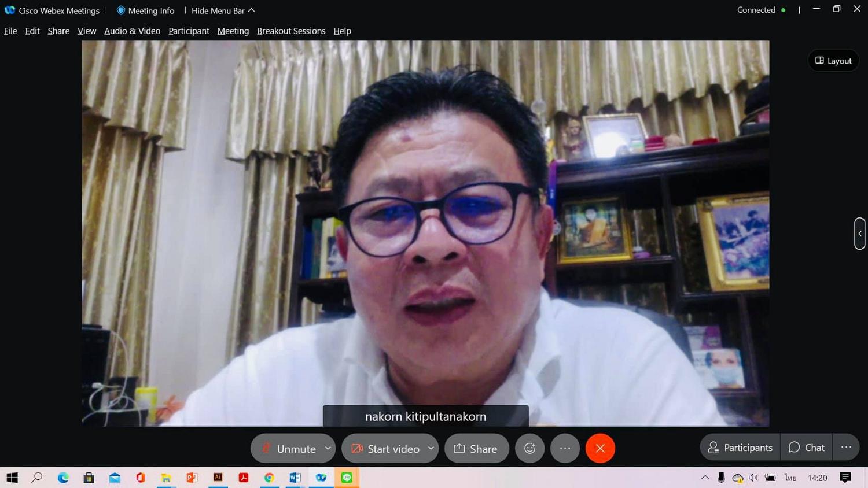Open the Chat panel
Image resolution: width=868 pixels, height=488 pixels.
[806, 448]
